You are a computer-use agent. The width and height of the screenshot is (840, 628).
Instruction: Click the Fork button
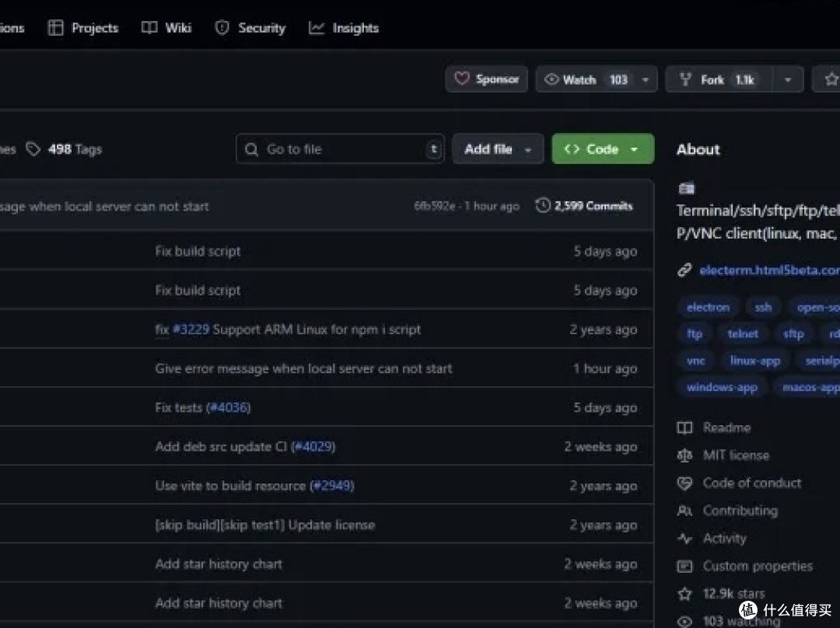(719, 80)
